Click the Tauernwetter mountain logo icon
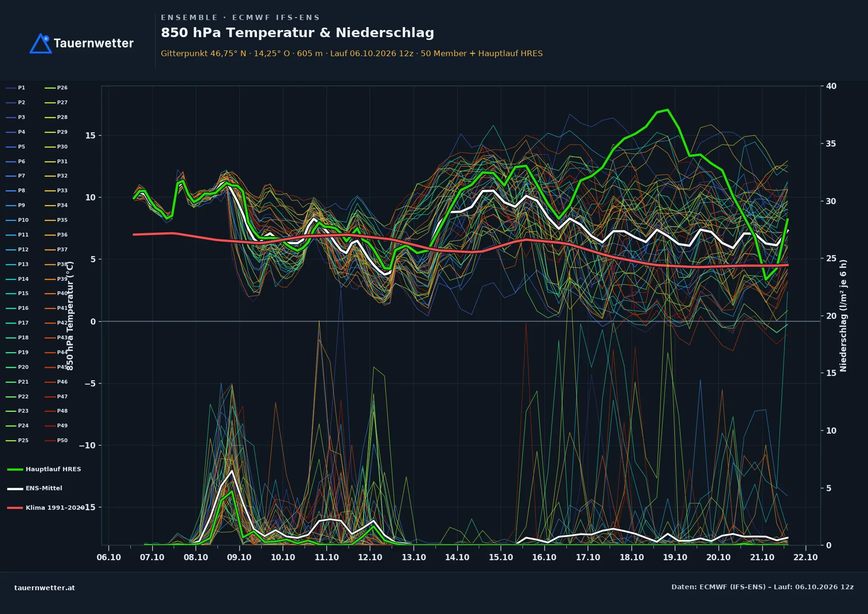This screenshot has width=868, height=614. (40, 43)
